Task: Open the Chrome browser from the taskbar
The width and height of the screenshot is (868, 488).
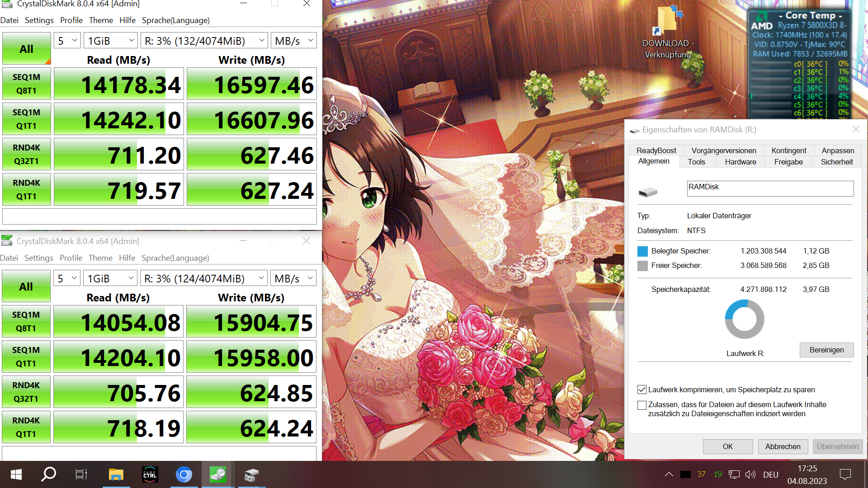Action: (184, 474)
